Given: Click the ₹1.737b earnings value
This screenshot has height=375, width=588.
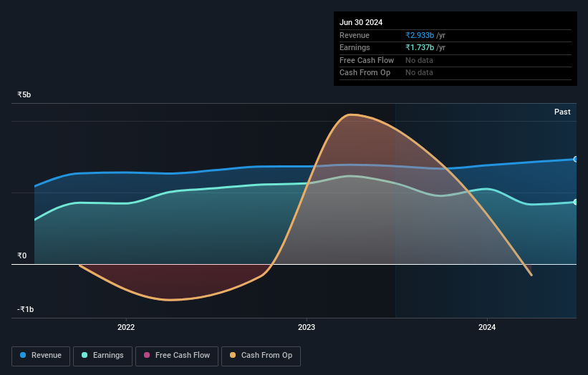Looking at the screenshot, I should [420, 47].
